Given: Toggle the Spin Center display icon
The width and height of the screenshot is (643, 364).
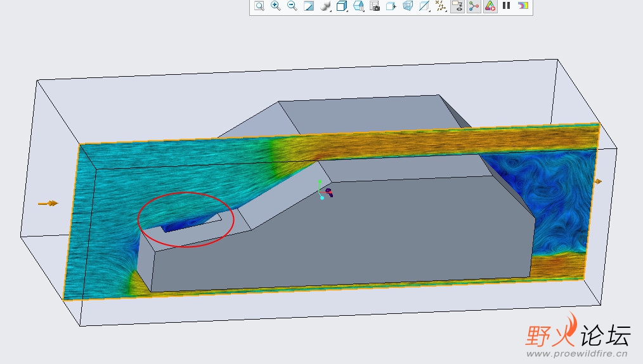Looking at the screenshot, I should (474, 6).
